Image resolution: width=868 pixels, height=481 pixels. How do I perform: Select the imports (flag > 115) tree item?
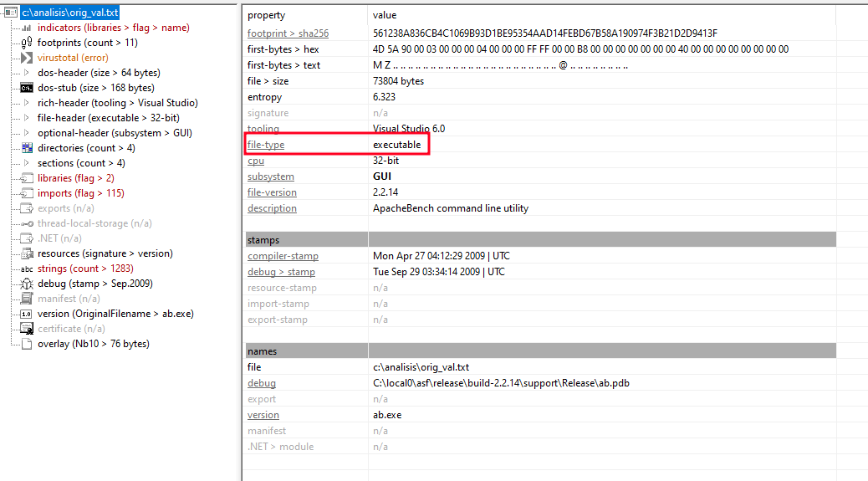point(80,193)
